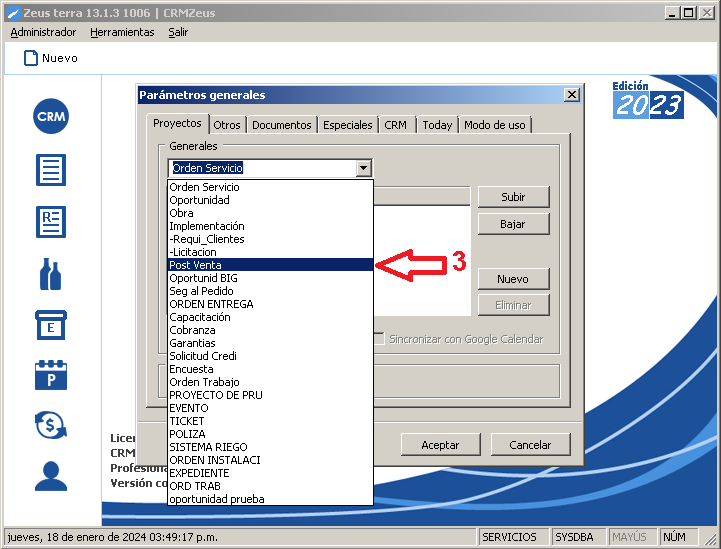721x549 pixels.
Task: Collapse the Orden Servicio dropdown arrow
Action: (364, 168)
